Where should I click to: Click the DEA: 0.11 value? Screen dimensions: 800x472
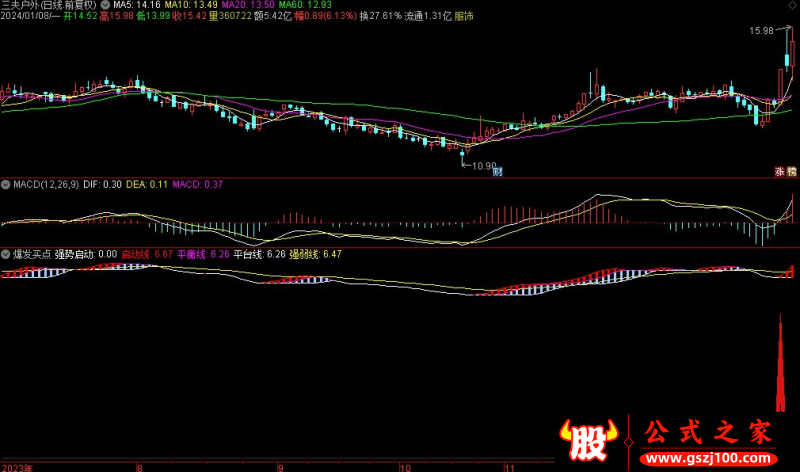pyautogui.click(x=147, y=185)
